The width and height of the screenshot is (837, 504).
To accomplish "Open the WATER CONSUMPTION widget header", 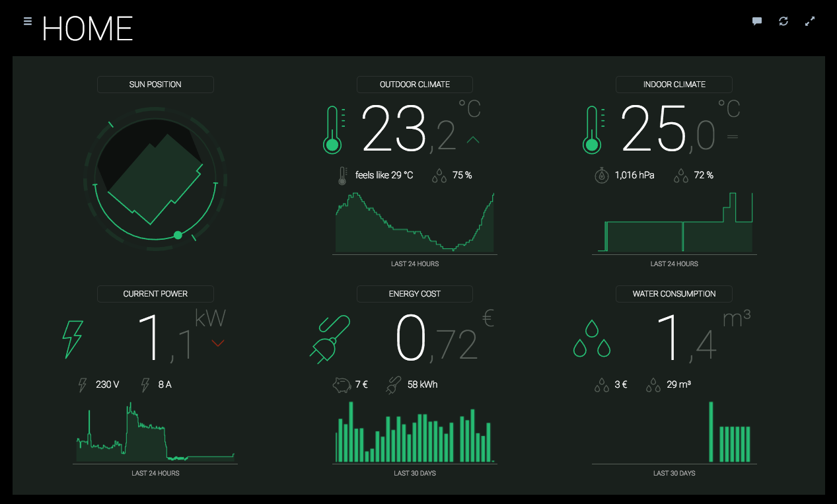I will click(x=674, y=294).
